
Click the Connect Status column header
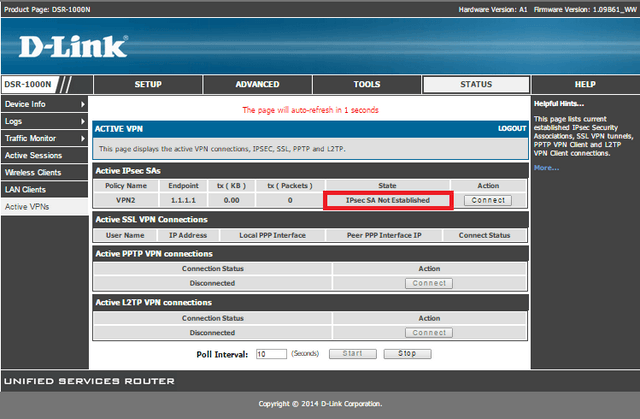(484, 235)
